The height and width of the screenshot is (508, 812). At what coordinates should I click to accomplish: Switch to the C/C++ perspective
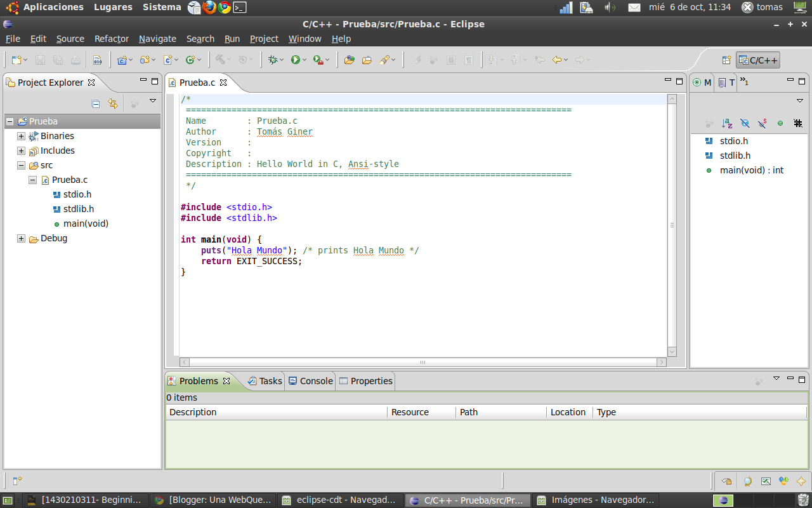click(759, 60)
